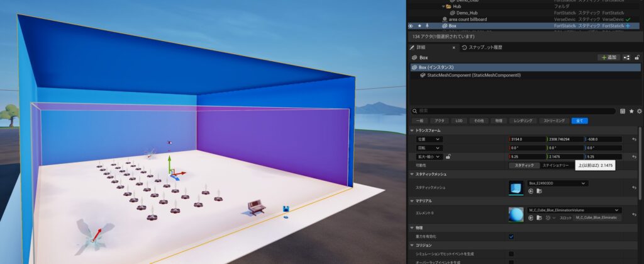Image resolution: width=644 pixels, height=264 pixels.
Task: Click the scale lock icon beside 拡大・縮小
Action: (x=448, y=156)
